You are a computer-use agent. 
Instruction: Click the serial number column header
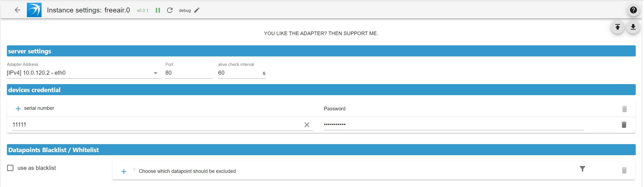39,108
